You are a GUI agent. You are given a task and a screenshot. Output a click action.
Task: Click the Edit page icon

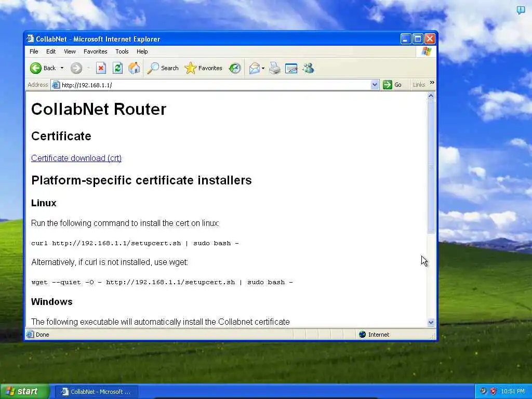coord(291,68)
